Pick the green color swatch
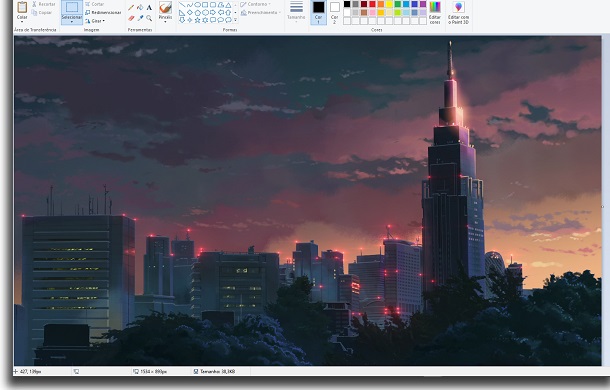 [398, 4]
